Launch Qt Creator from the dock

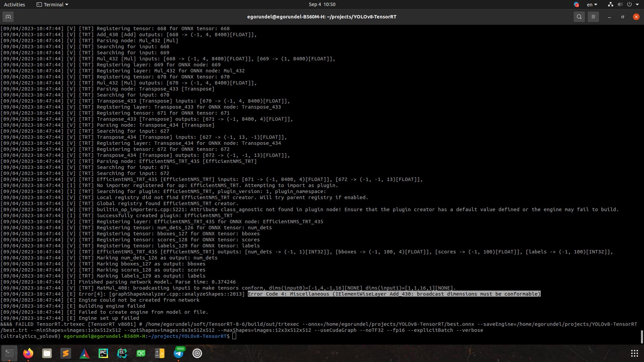(141, 353)
